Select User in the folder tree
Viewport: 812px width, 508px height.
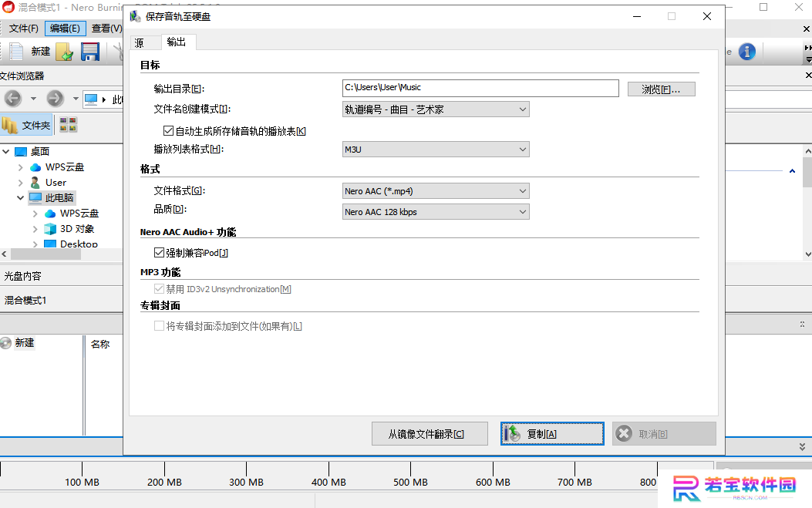click(56, 183)
